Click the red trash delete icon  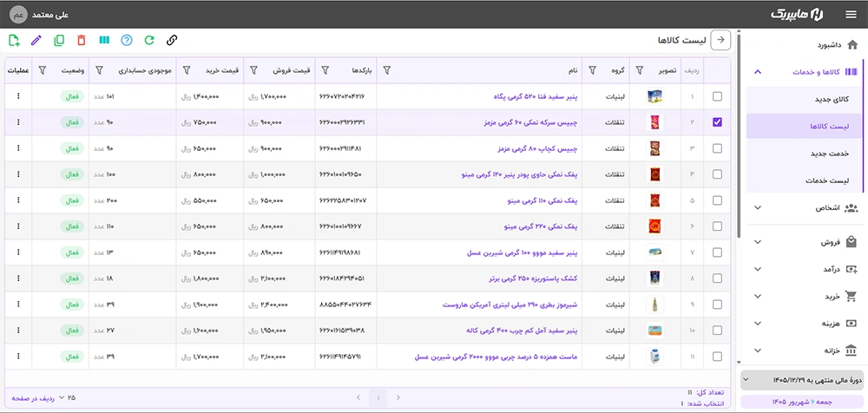click(82, 40)
